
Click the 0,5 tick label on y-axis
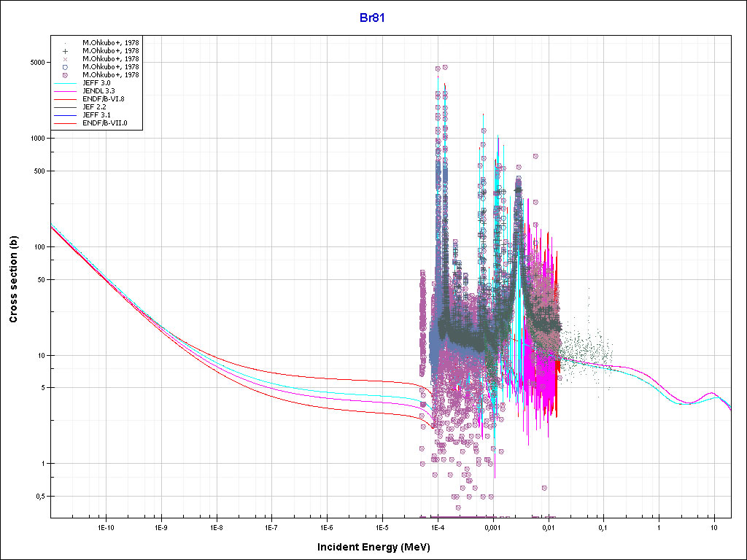[40, 497]
